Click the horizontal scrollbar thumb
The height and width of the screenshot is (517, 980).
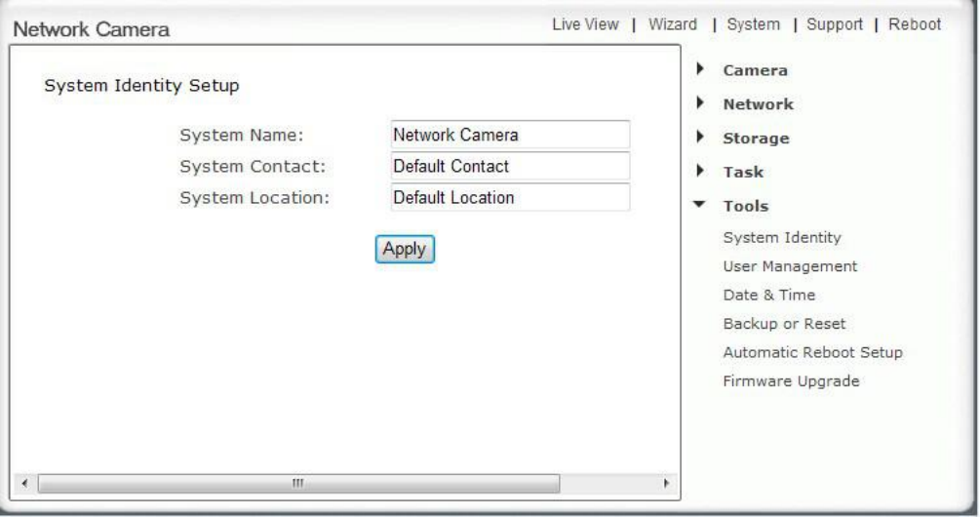point(298,483)
